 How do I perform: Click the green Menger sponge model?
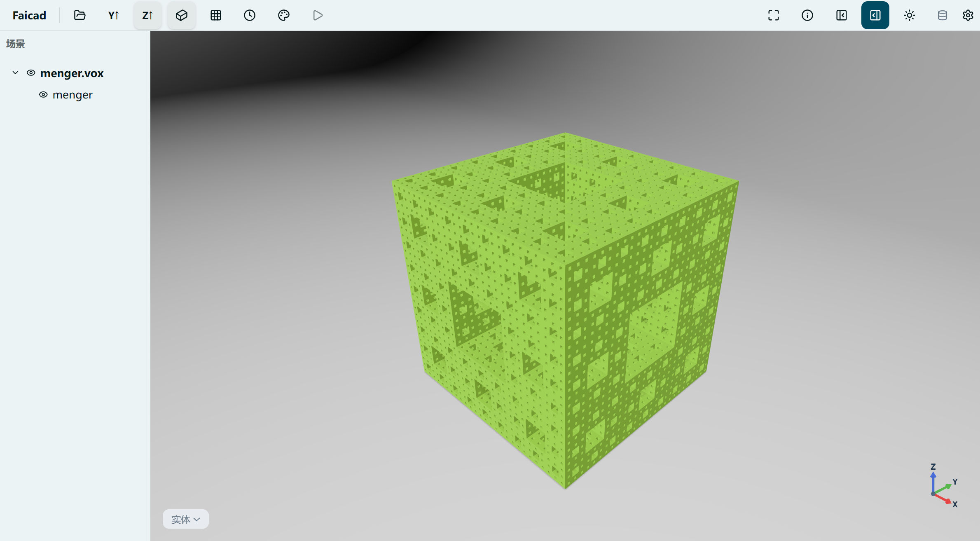[x=565, y=311]
